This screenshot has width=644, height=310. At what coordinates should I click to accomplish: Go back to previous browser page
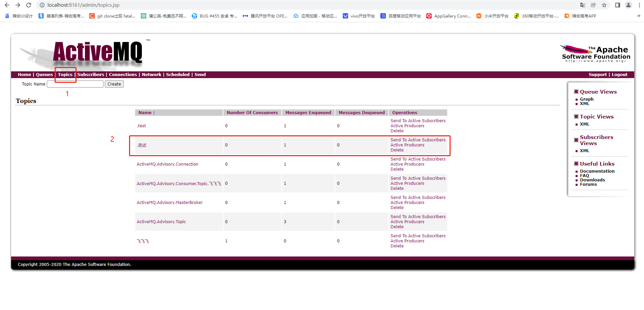[x=7, y=5]
